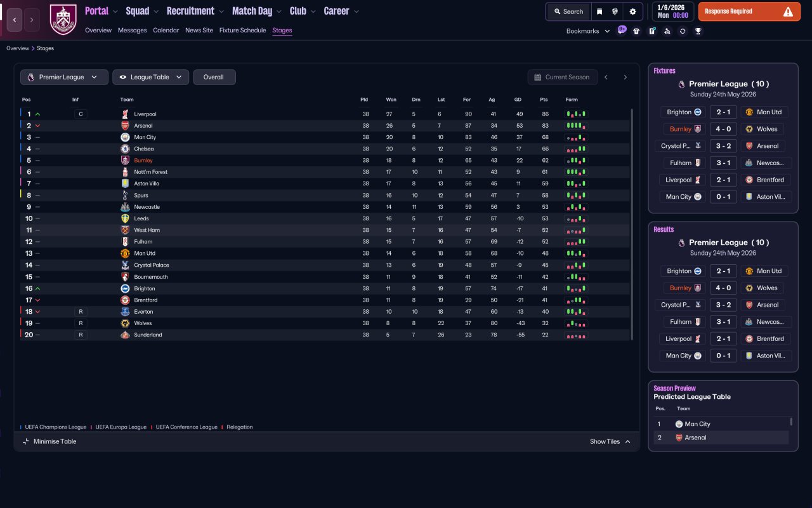This screenshot has height=508, width=812.
Task: Click the Brighton crest in the Fixtures panel
Action: pos(697,112)
